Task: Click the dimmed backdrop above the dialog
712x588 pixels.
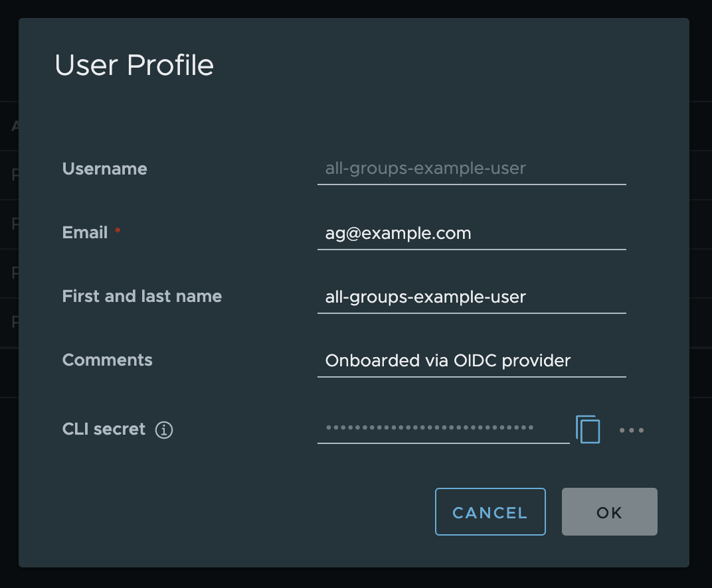Action: pos(356,8)
